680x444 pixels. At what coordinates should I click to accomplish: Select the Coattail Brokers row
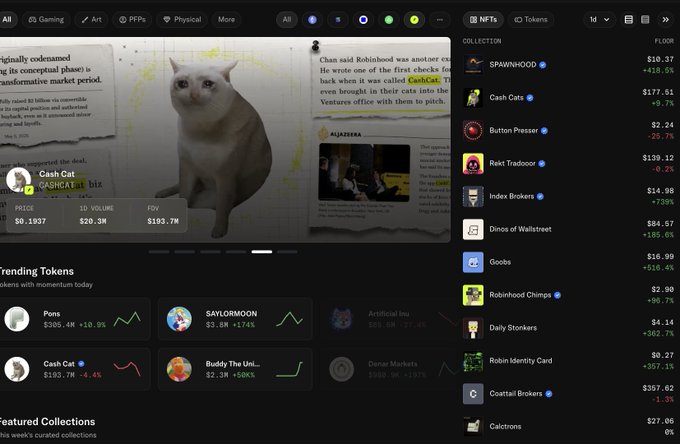pyautogui.click(x=568, y=394)
